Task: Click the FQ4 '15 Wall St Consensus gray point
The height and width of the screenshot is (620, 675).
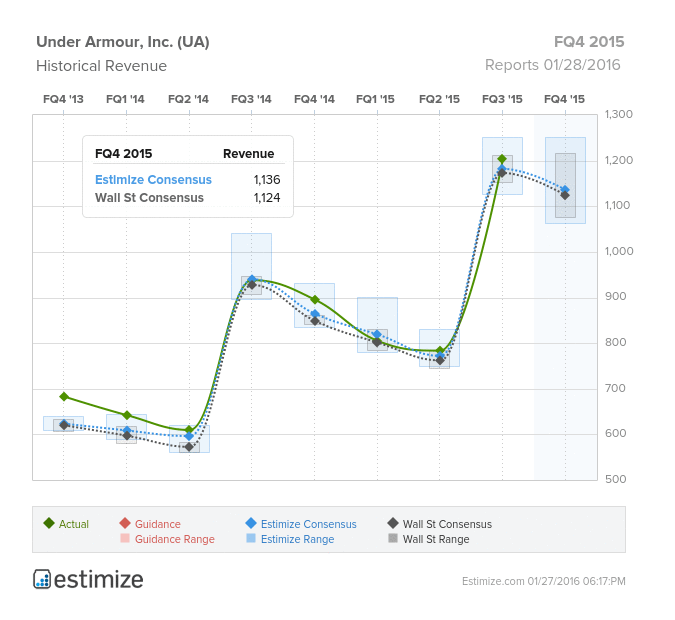Action: point(565,195)
